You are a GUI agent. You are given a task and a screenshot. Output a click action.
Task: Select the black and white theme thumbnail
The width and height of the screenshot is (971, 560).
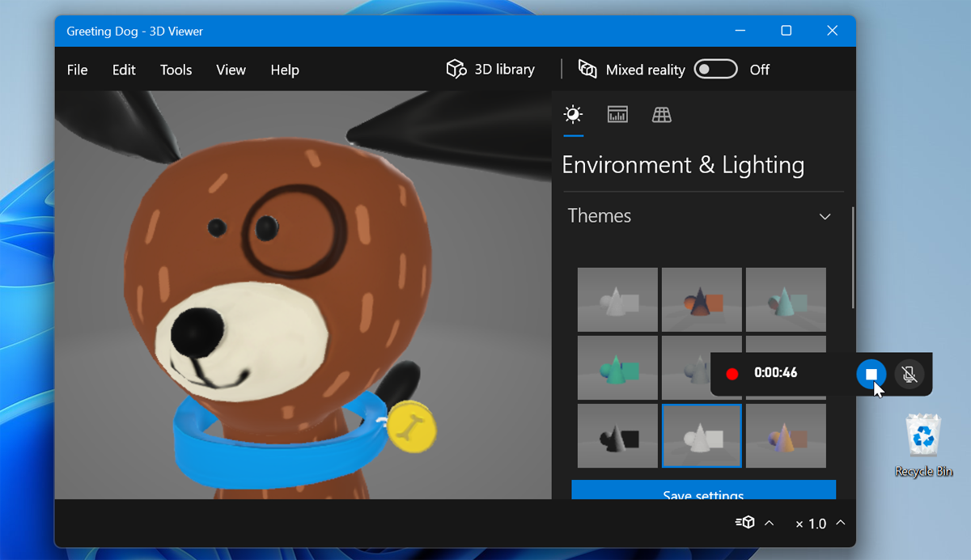tap(617, 436)
